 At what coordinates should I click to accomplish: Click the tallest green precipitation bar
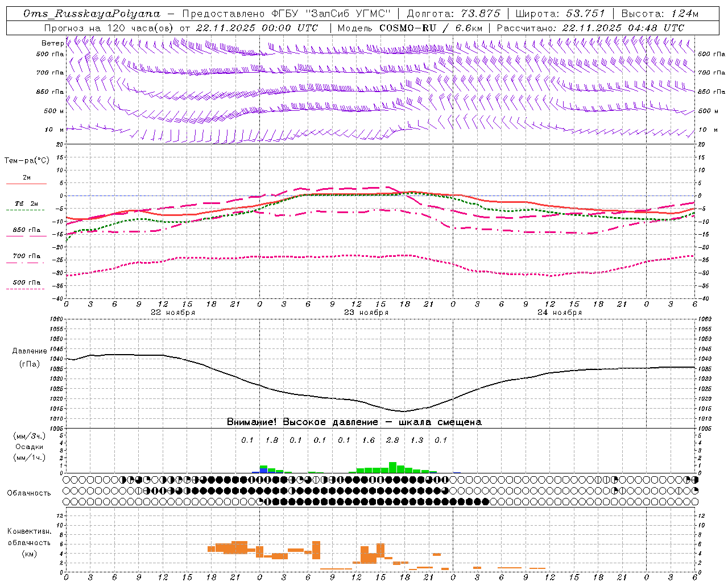click(x=392, y=468)
